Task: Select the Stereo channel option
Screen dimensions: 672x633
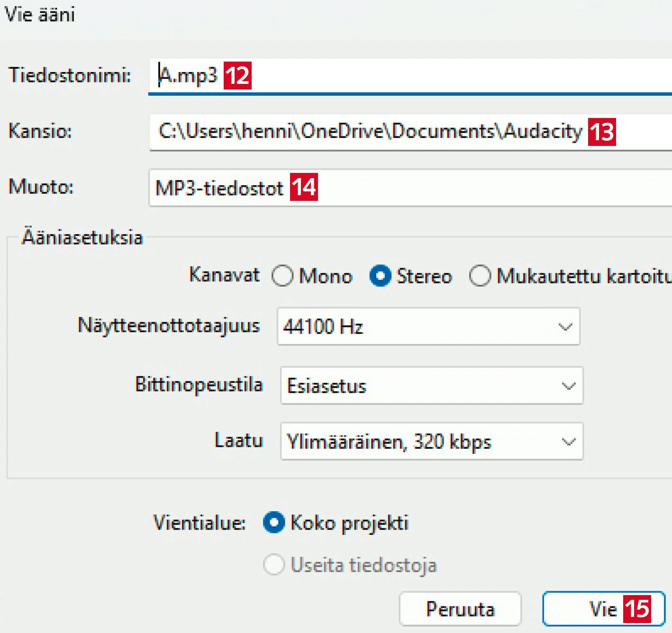Action: click(381, 276)
